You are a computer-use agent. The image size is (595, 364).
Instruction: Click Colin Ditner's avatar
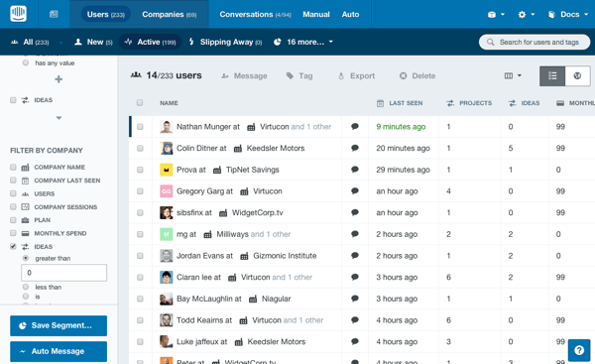click(167, 148)
